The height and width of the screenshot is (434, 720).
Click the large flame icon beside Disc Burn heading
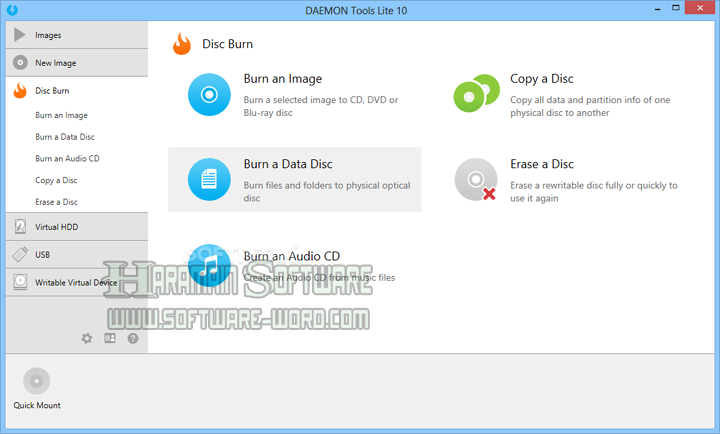click(x=182, y=44)
